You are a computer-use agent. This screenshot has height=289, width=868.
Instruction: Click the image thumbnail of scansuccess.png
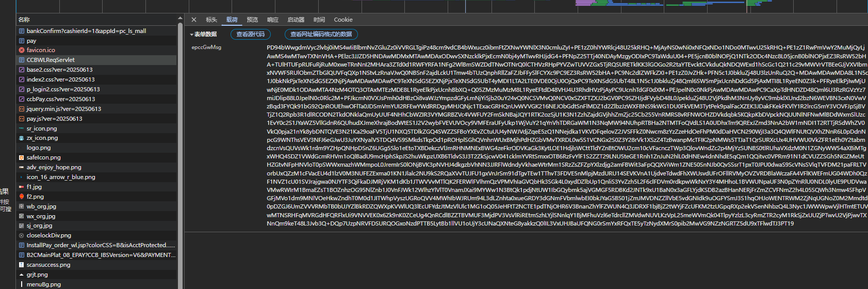pyautogui.click(x=22, y=265)
